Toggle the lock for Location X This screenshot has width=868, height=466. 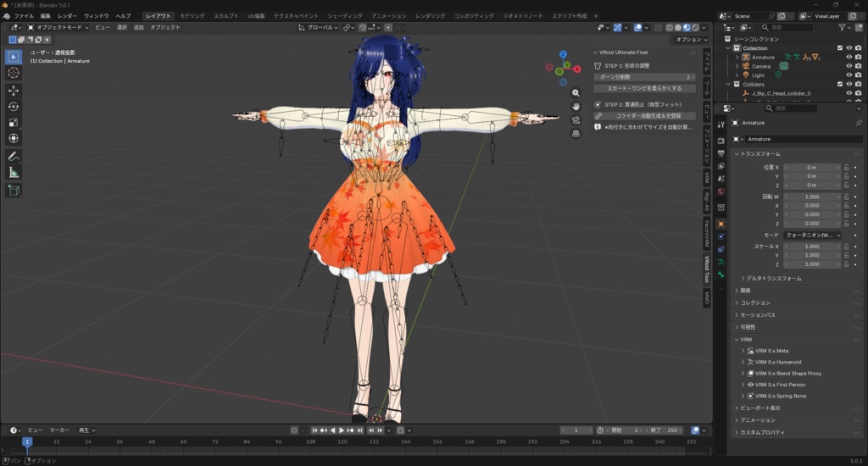tap(847, 167)
